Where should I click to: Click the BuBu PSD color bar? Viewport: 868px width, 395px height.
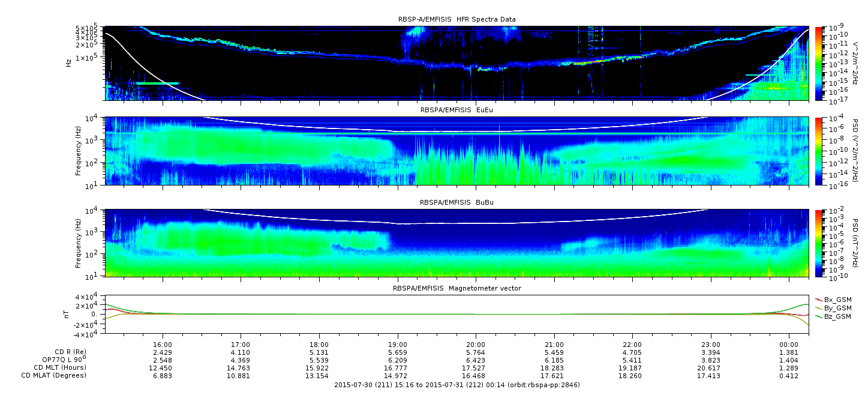coord(818,243)
